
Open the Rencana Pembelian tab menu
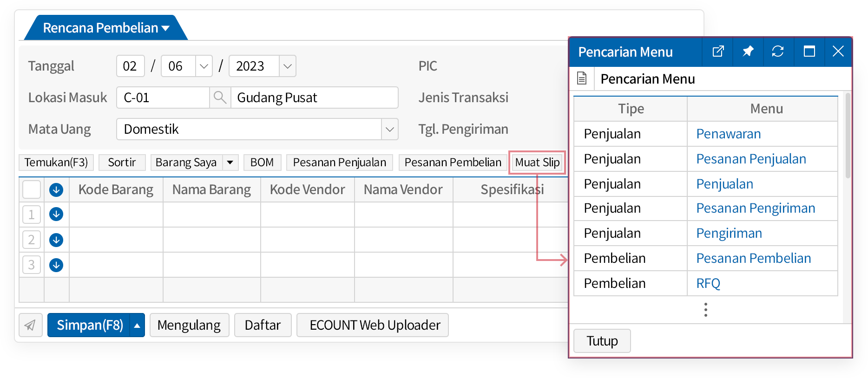pos(165,28)
